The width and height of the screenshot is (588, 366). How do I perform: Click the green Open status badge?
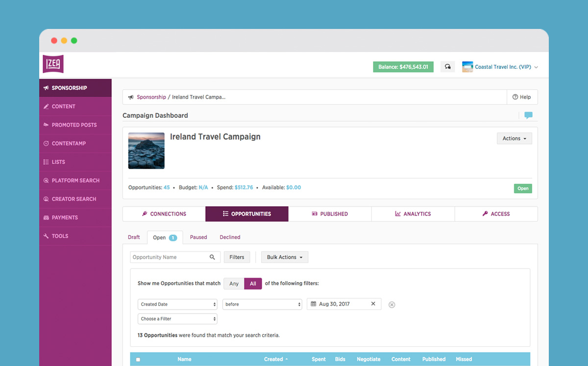[523, 188]
